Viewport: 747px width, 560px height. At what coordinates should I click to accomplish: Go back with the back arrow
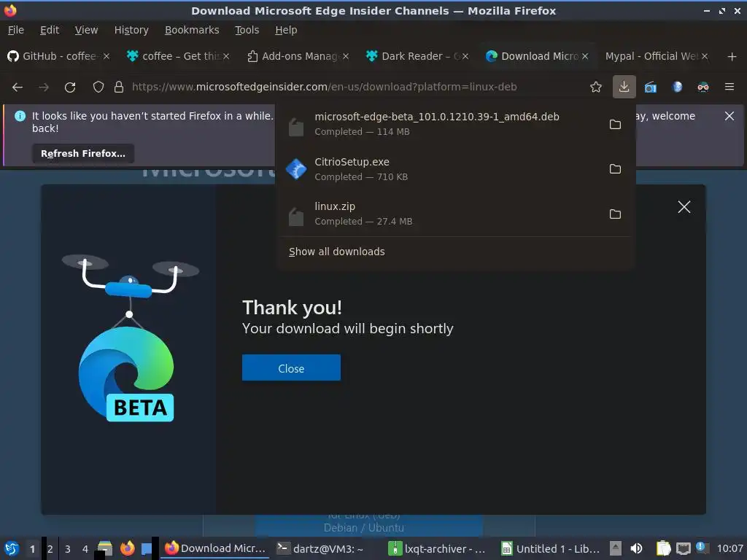[18, 87]
